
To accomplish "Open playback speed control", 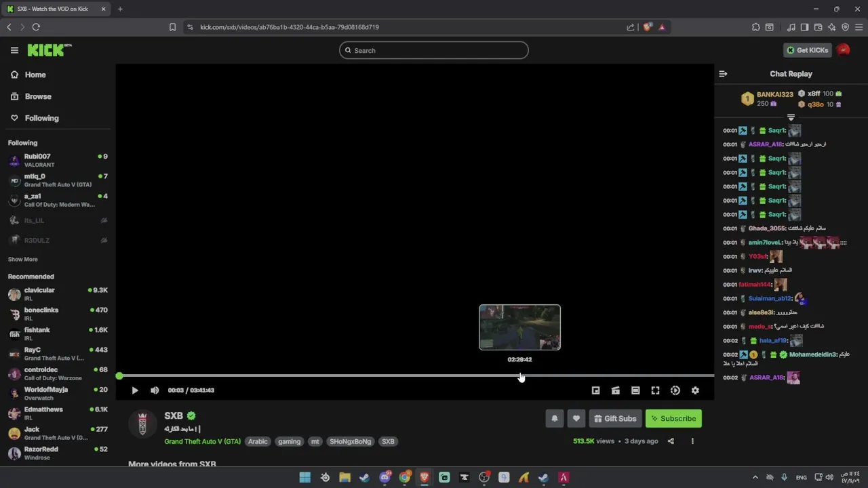I will click(675, 390).
